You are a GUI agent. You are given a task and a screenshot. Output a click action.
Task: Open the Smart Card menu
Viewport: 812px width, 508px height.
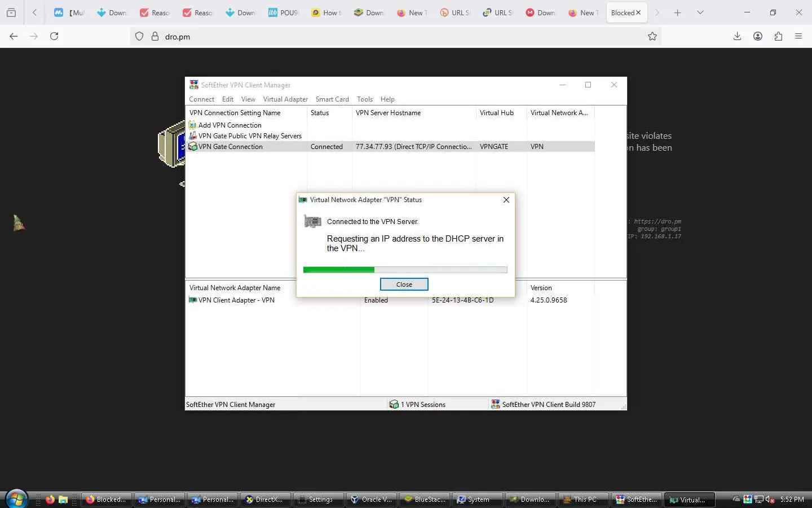[x=332, y=99]
